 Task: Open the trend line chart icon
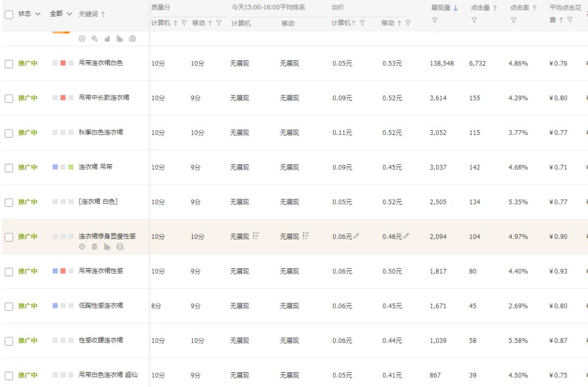tap(106, 39)
